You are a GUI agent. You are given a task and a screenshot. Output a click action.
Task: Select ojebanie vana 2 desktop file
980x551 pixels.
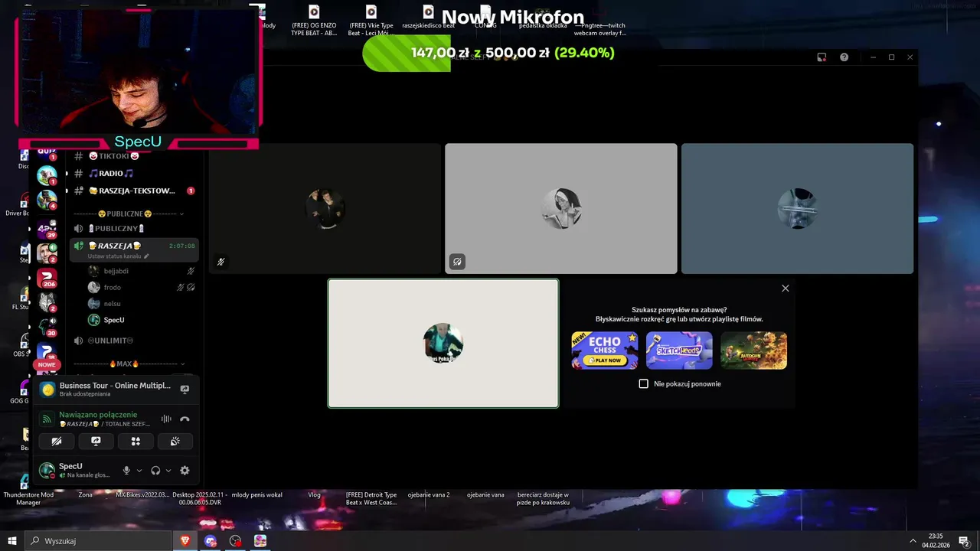pyautogui.click(x=427, y=494)
